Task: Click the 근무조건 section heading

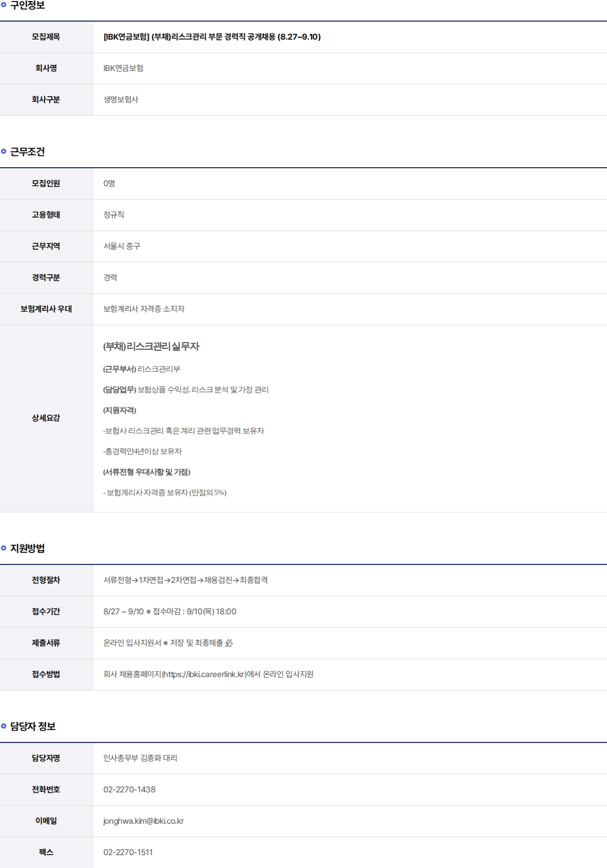Action: coord(27,152)
